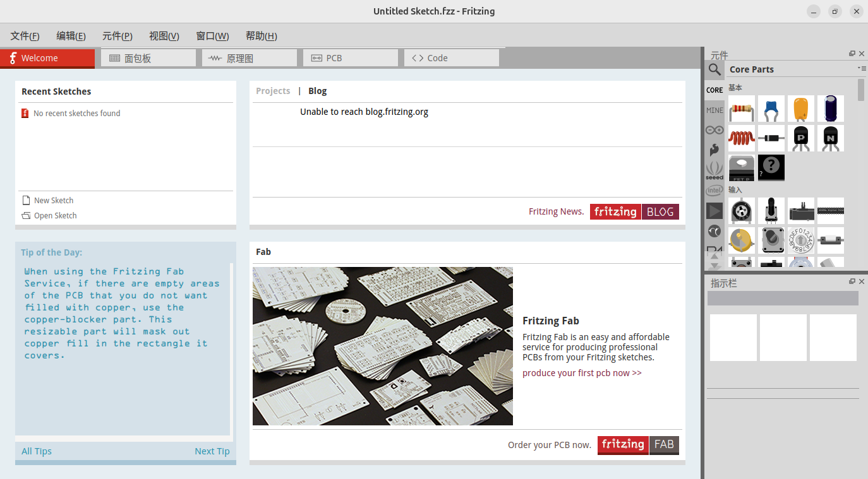
Task: Close the 指示栏 inspector panel
Action: pos(862,281)
